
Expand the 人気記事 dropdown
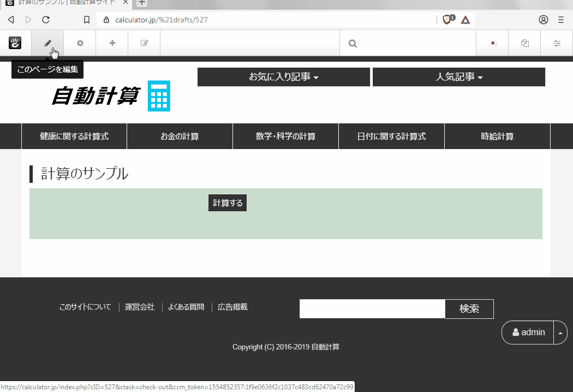coord(459,77)
